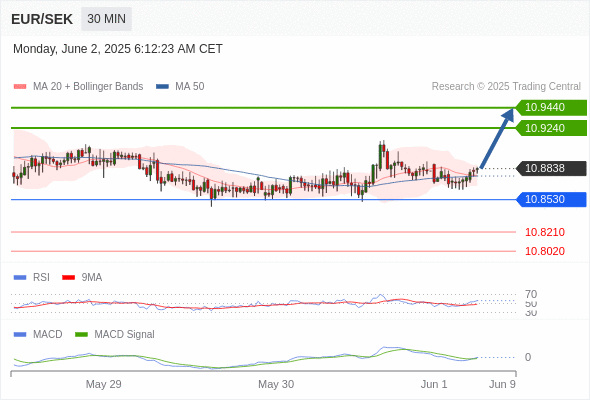Click the MA 50 blue legend swatch
This screenshot has height=400, width=590.
pyautogui.click(x=162, y=87)
